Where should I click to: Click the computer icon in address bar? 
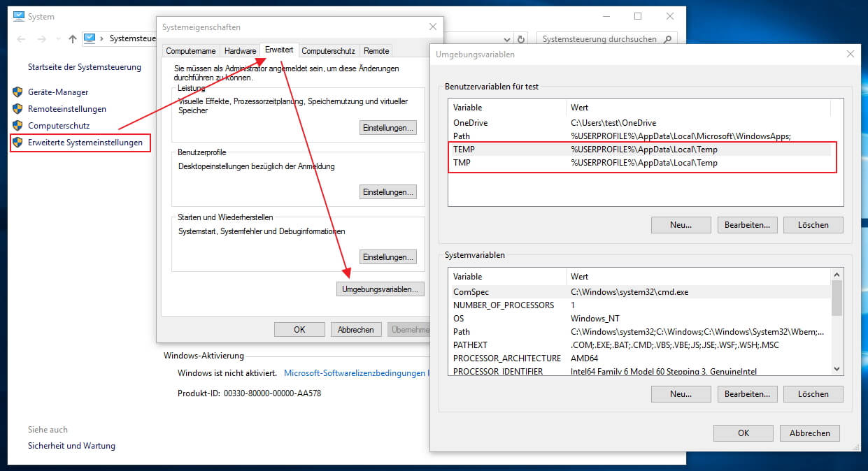click(x=90, y=38)
